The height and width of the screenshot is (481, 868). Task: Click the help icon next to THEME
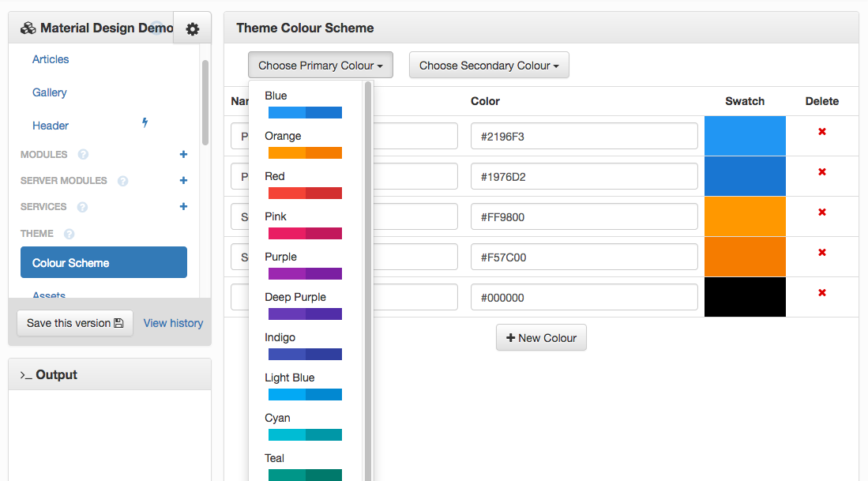point(69,234)
